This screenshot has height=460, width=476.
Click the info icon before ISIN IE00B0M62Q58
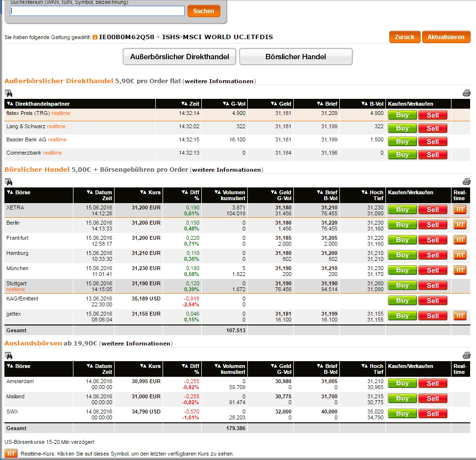point(95,37)
